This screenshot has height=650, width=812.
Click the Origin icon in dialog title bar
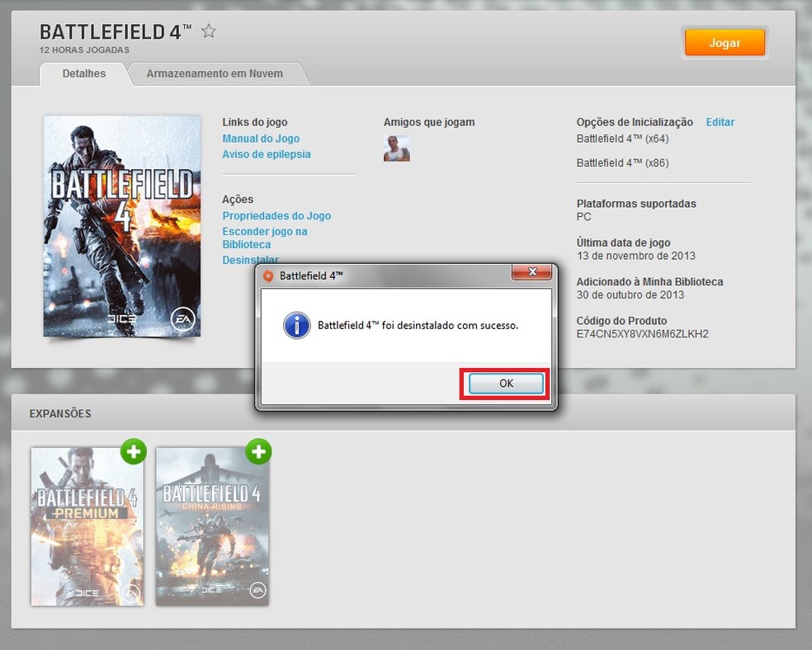pyautogui.click(x=268, y=276)
